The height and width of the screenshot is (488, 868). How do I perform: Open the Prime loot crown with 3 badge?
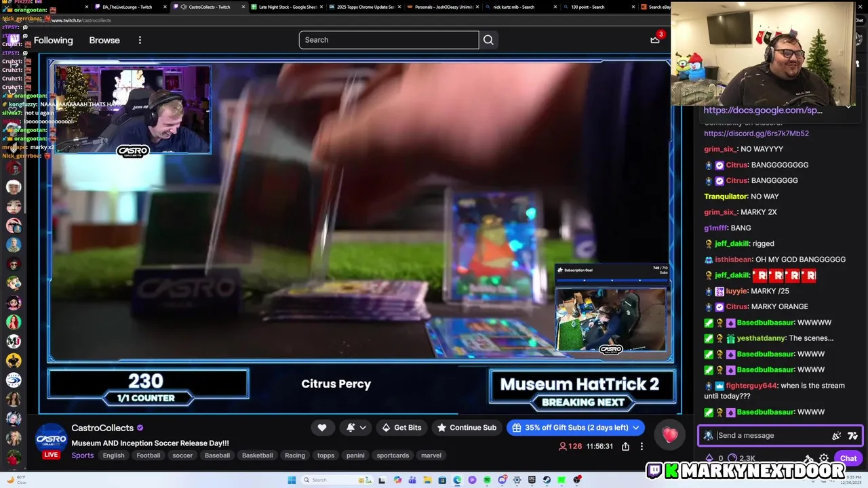[x=655, y=39]
